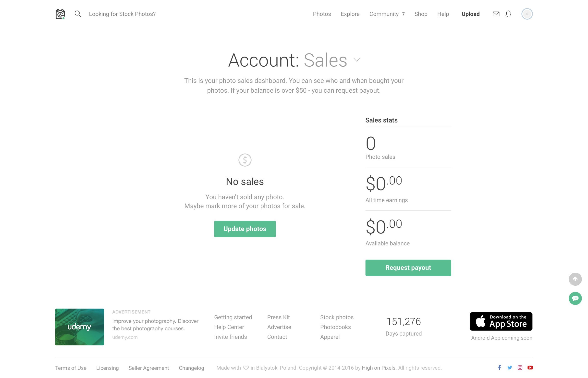Click the site logo icon

(60, 14)
